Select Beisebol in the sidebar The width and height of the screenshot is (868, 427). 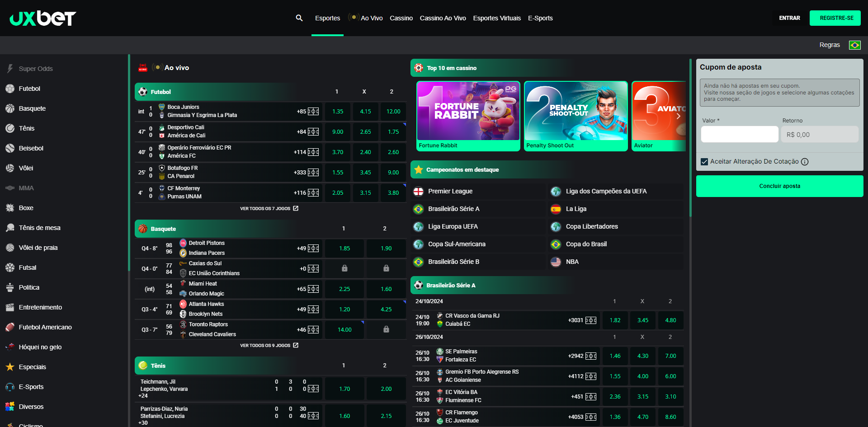[x=31, y=148]
